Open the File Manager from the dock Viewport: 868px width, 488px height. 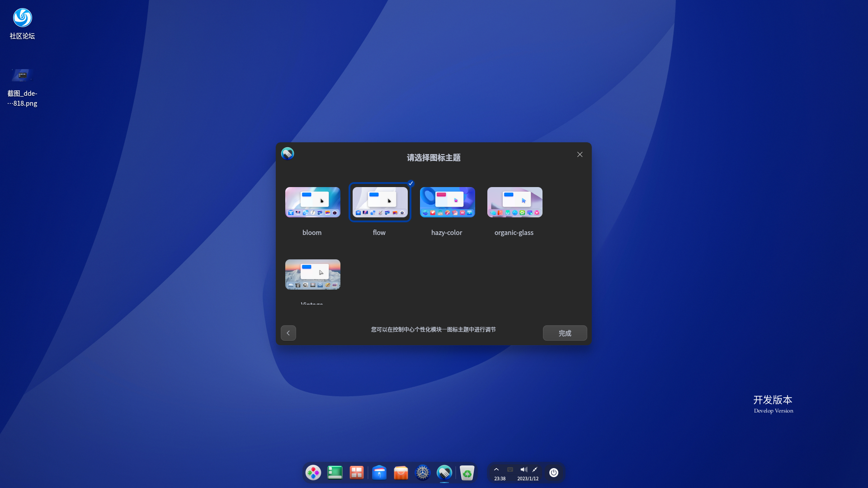[x=379, y=472]
